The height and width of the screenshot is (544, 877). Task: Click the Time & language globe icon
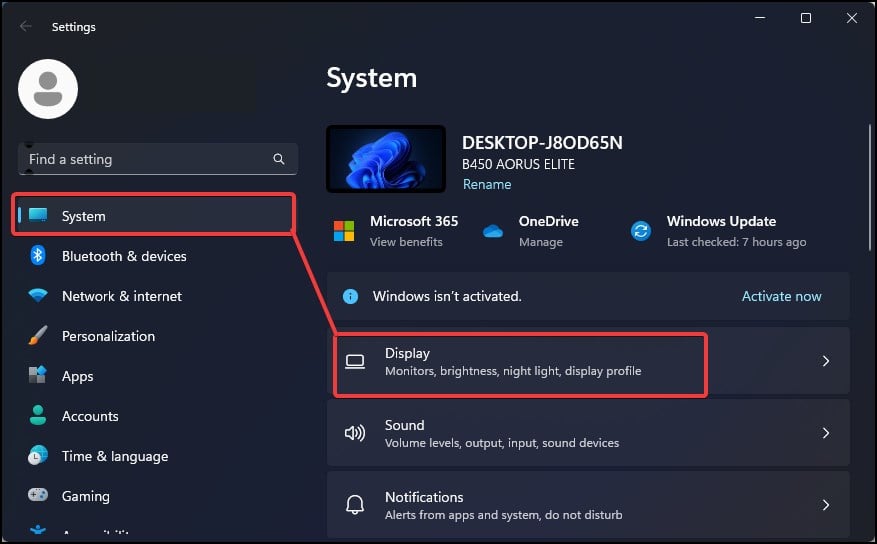pyautogui.click(x=38, y=456)
